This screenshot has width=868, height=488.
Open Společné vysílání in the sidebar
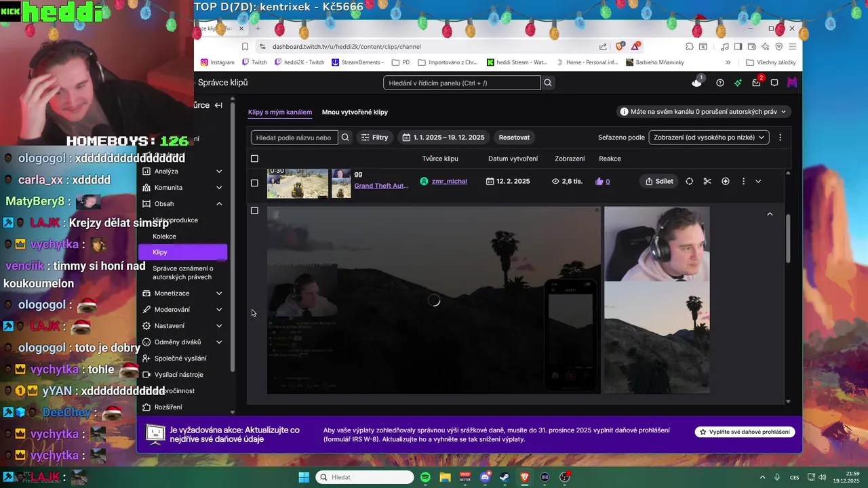pyautogui.click(x=180, y=359)
